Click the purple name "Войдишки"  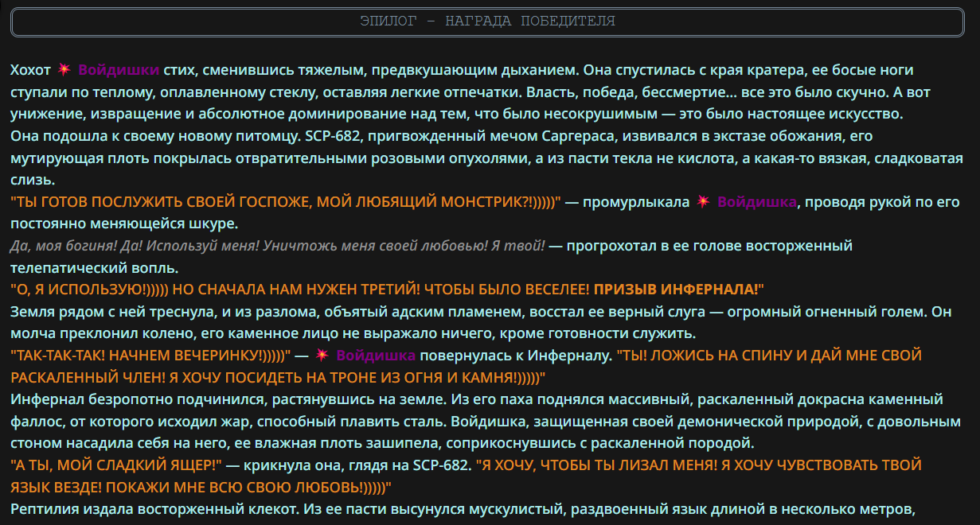pos(119,69)
